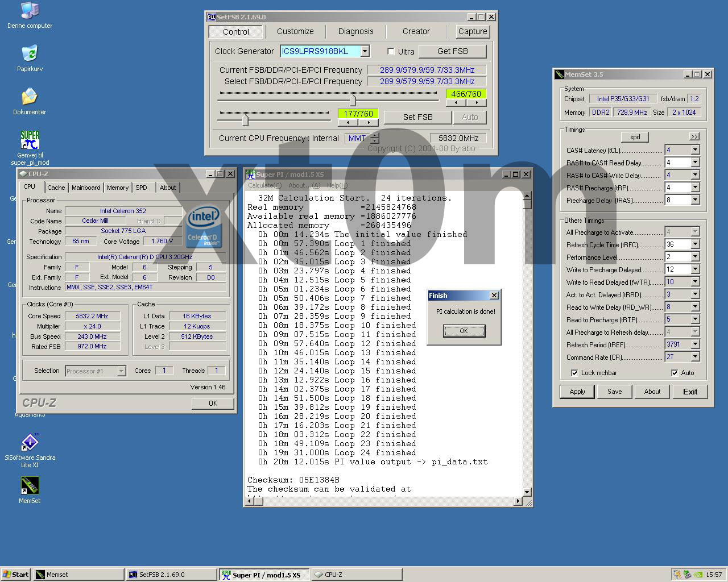Switch to SetFSB Diagnosis tab
Image resolution: width=728 pixels, height=582 pixels.
(x=356, y=31)
